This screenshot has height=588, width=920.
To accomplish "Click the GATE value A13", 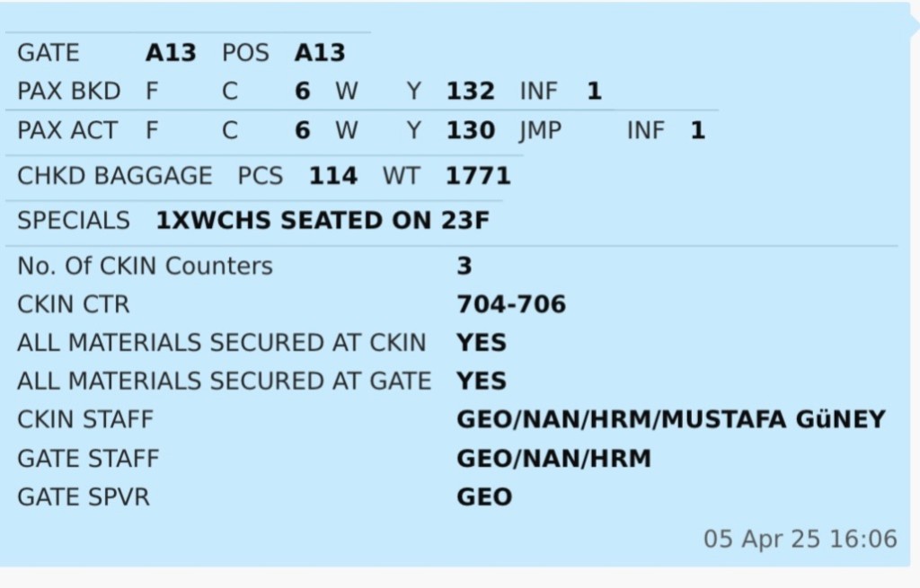I will [171, 52].
